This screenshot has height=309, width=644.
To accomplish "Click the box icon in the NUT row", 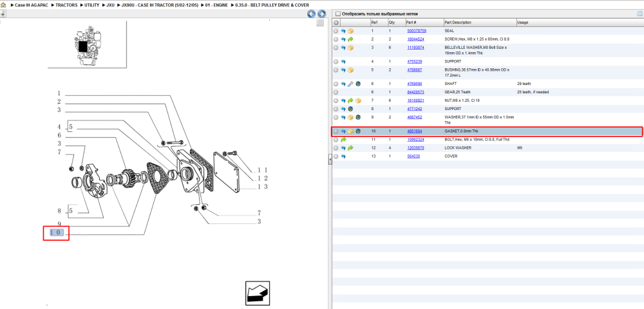I will coord(357,100).
